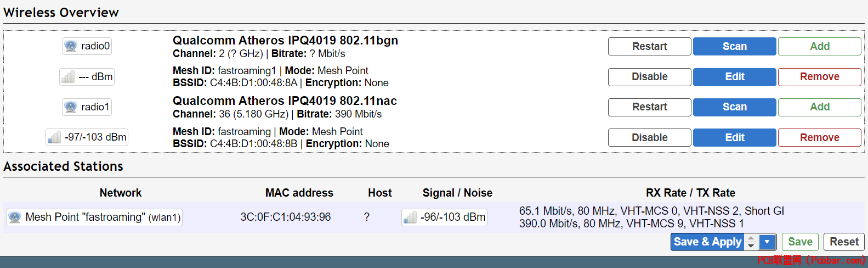Remove the fastroaming1 mesh network

[x=819, y=77]
